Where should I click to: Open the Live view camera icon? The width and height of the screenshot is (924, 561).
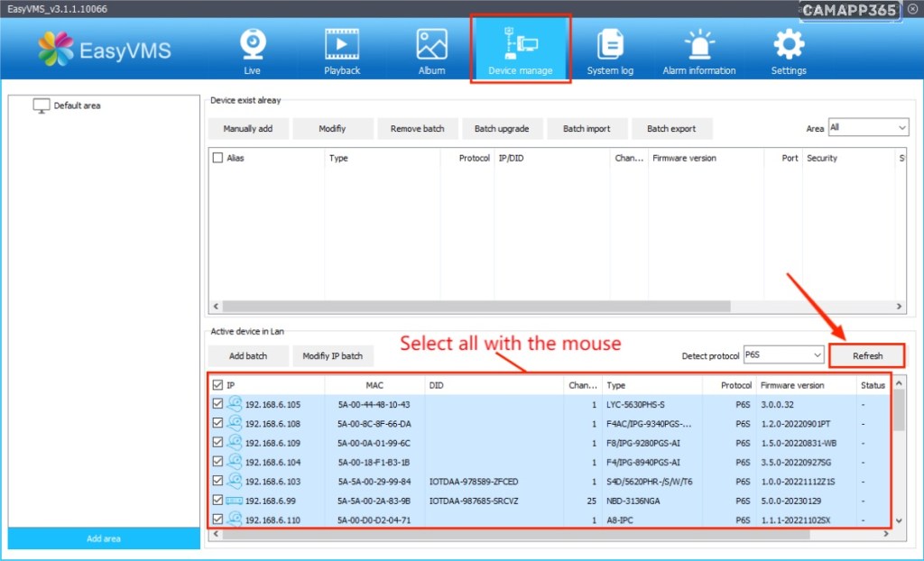pyautogui.click(x=253, y=44)
